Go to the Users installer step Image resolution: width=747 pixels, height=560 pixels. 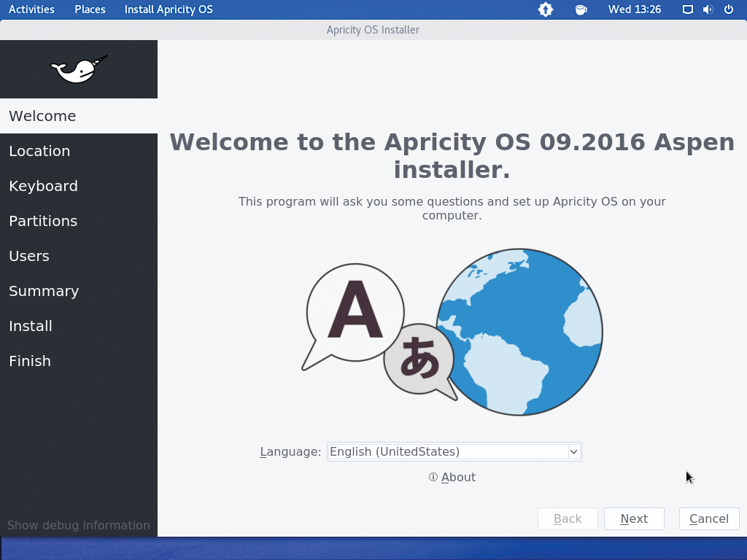click(x=29, y=256)
